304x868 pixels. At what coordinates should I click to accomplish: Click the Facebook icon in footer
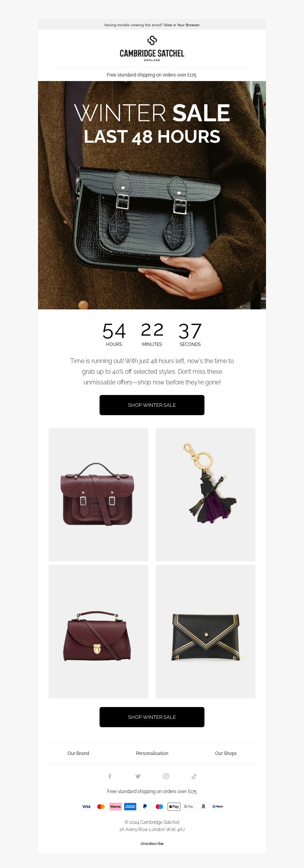pos(110,776)
